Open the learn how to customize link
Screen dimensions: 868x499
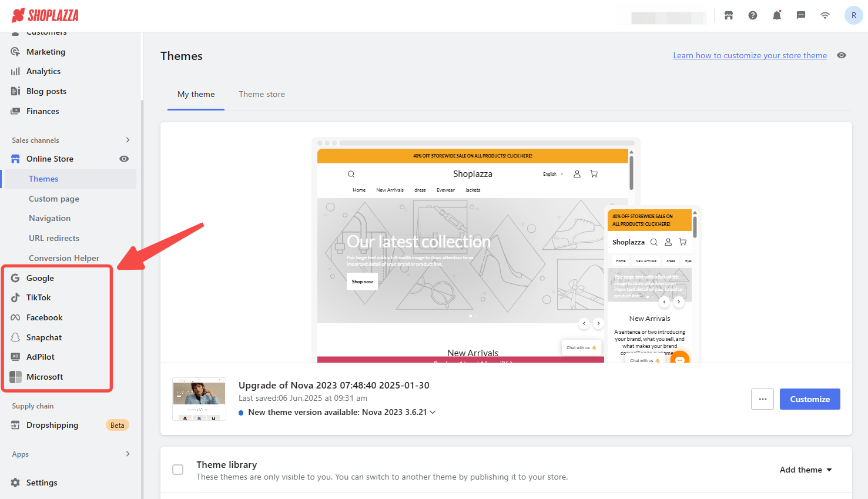coord(750,55)
